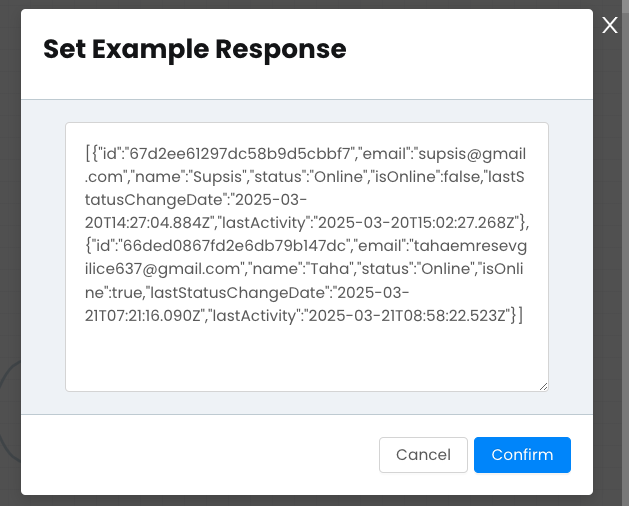Place cursor on 'supsis@gmail' email text

coord(472,154)
